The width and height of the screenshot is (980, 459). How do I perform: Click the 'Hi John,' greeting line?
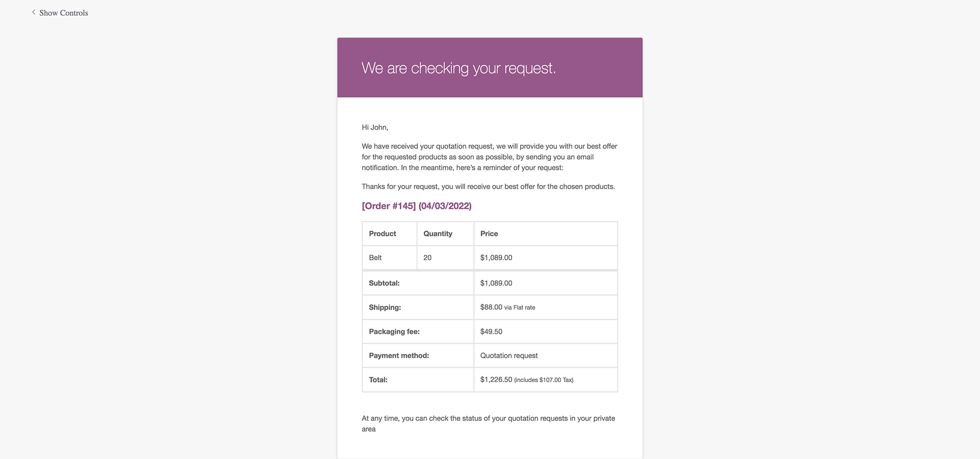pyautogui.click(x=375, y=127)
